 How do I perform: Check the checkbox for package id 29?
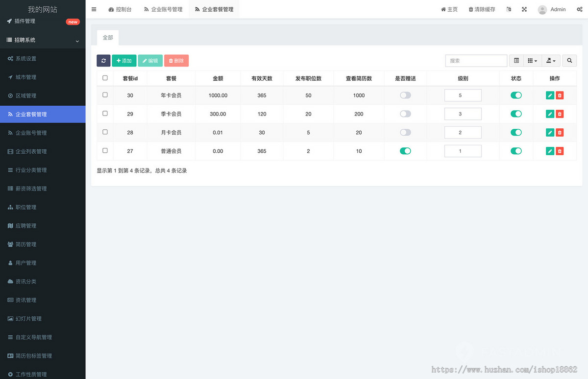(x=105, y=113)
